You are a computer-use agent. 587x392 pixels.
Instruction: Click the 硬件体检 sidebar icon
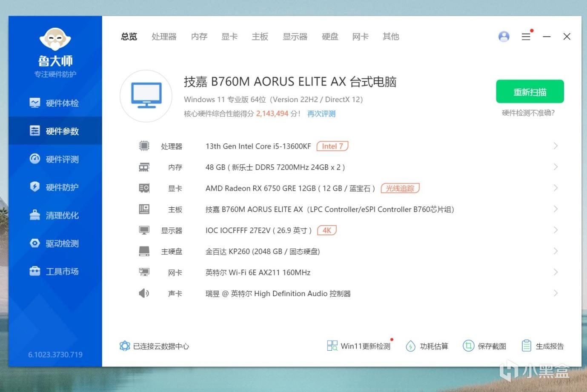click(x=34, y=103)
